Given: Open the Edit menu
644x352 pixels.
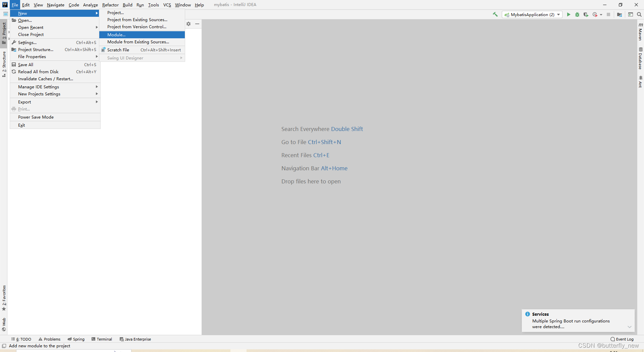Looking at the screenshot, I should 26,5.
